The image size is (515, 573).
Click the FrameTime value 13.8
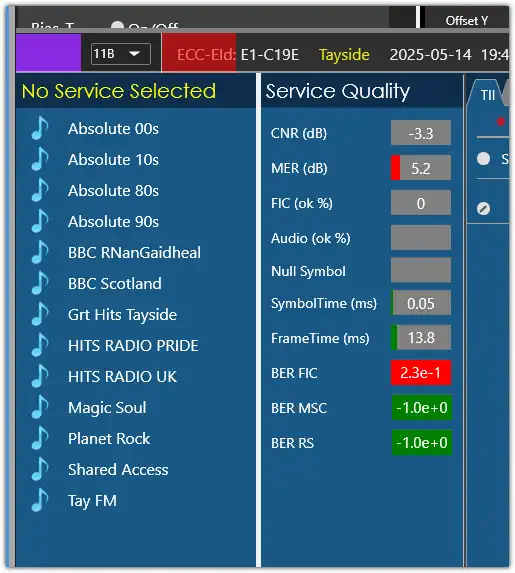[421, 337]
